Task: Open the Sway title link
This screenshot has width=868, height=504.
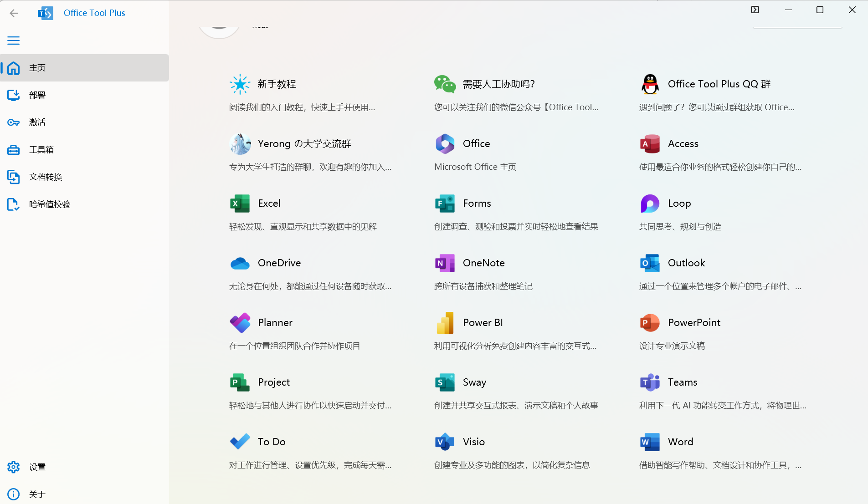Action: click(x=475, y=382)
